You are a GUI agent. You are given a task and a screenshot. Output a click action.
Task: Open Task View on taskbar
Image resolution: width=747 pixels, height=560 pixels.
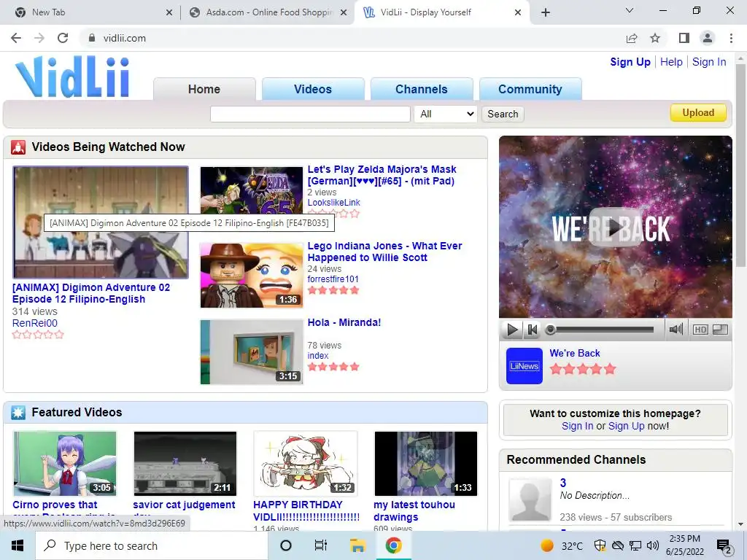(x=321, y=545)
